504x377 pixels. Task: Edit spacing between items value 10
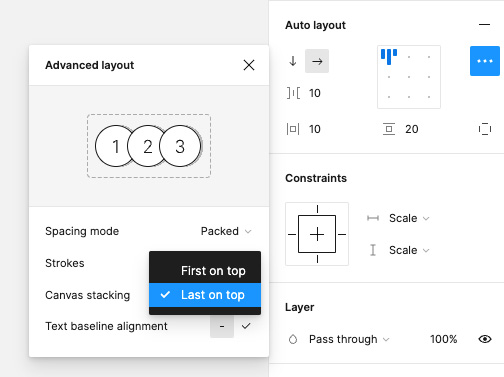tap(315, 93)
